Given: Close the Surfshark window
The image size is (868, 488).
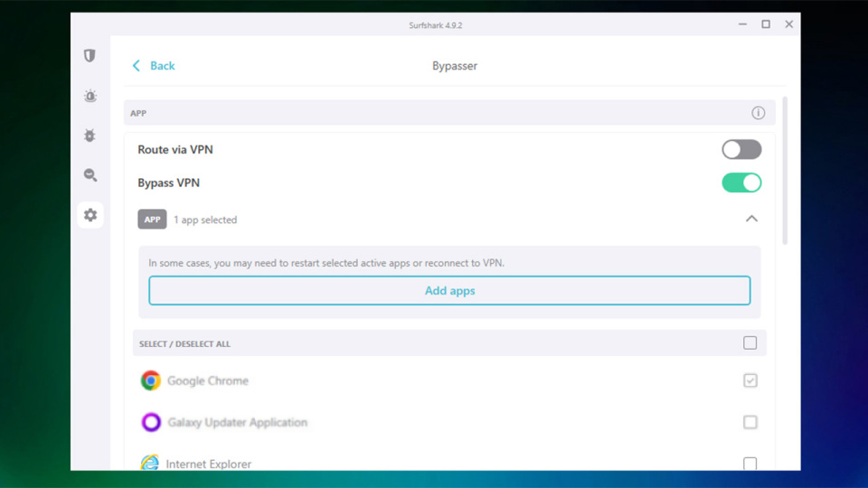Looking at the screenshot, I should click(788, 24).
